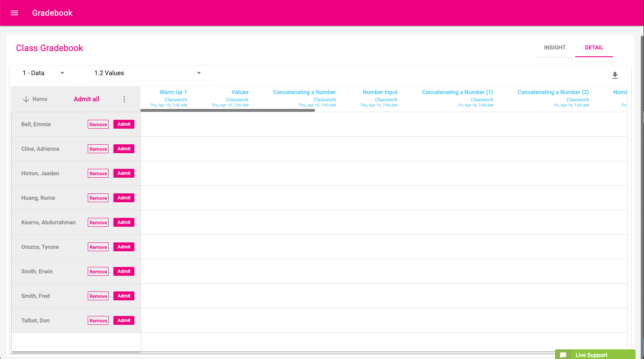Switch to the INSIGHT tab
644x359 pixels.
coord(555,47)
